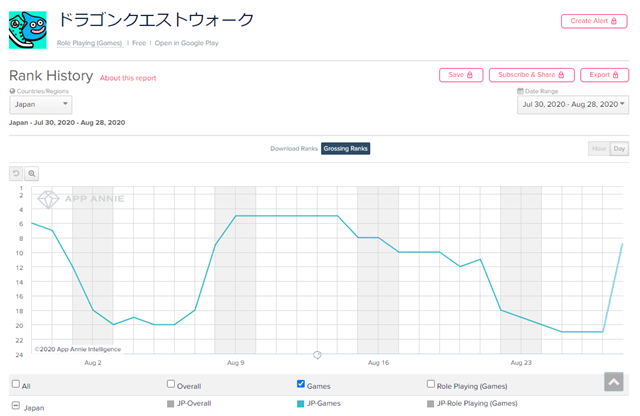
Task: Follow the Role Playing (Games) category link
Action: tap(89, 43)
